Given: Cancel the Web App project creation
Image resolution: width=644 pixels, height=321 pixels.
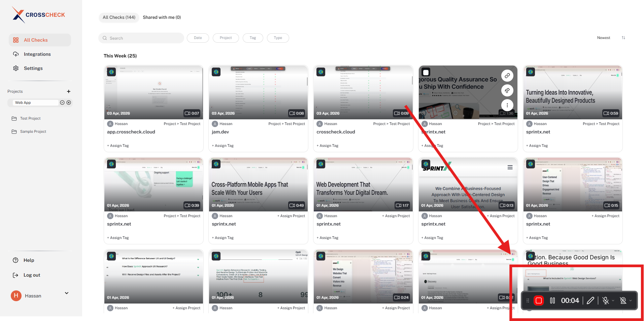Looking at the screenshot, I should pyautogui.click(x=69, y=103).
